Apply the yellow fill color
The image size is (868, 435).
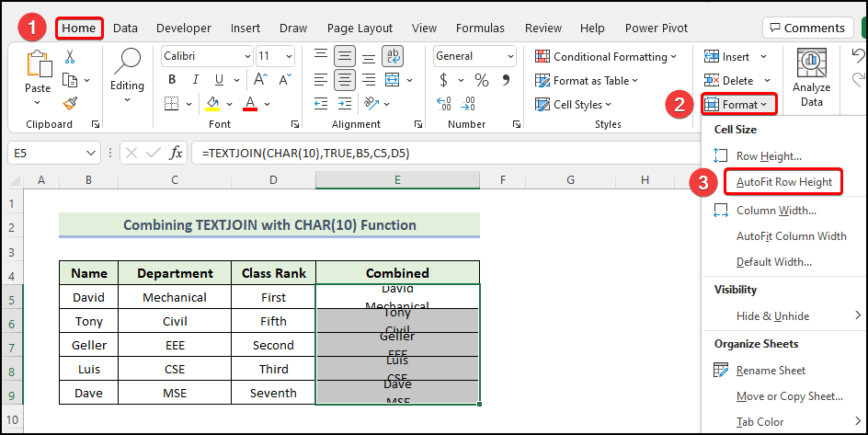tap(212, 104)
